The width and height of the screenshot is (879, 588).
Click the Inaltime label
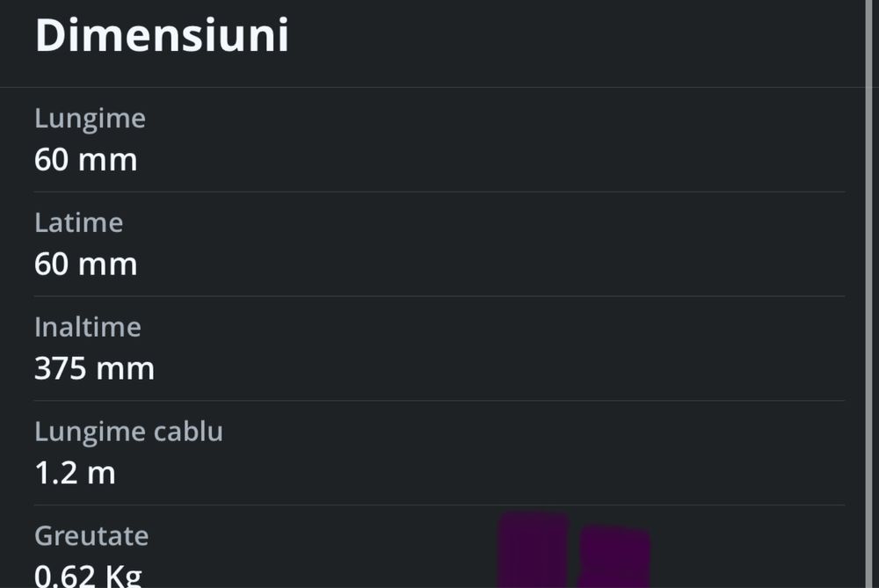(x=87, y=327)
